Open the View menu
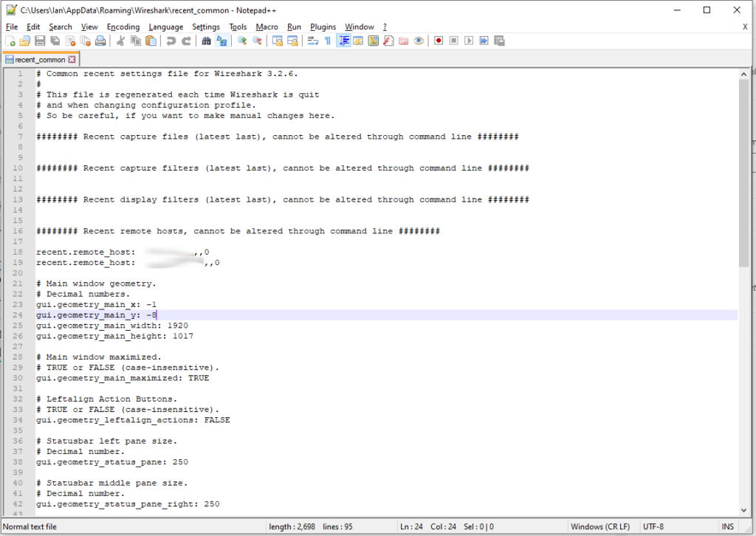Viewport: 756px width, 536px height. (89, 27)
